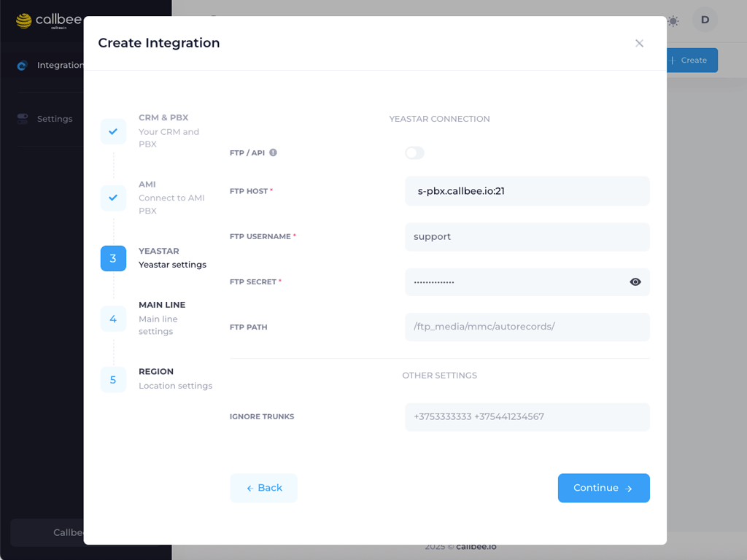Open the Integrations sidebar item

click(51, 66)
